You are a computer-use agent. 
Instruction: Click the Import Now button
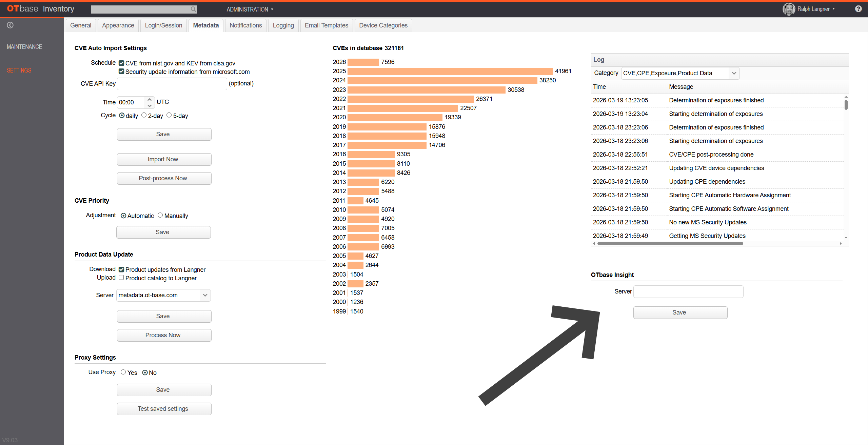click(164, 159)
